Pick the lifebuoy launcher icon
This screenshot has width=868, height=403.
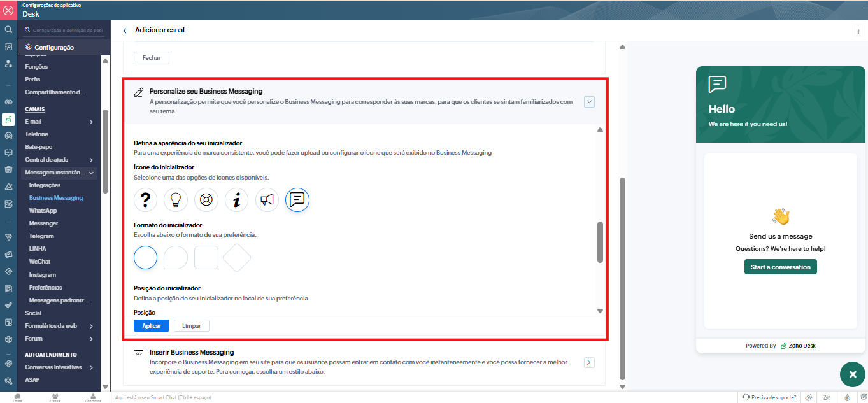(x=206, y=200)
